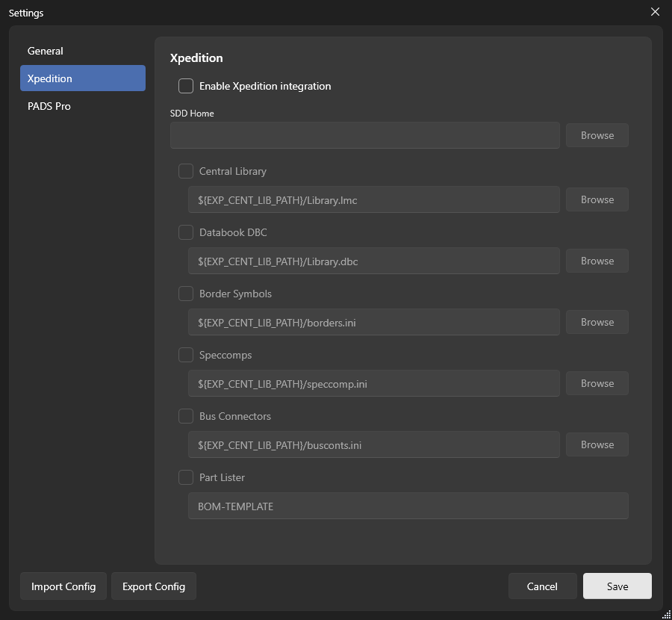Cancel the settings dialog
This screenshot has width=672, height=620.
pyautogui.click(x=542, y=586)
